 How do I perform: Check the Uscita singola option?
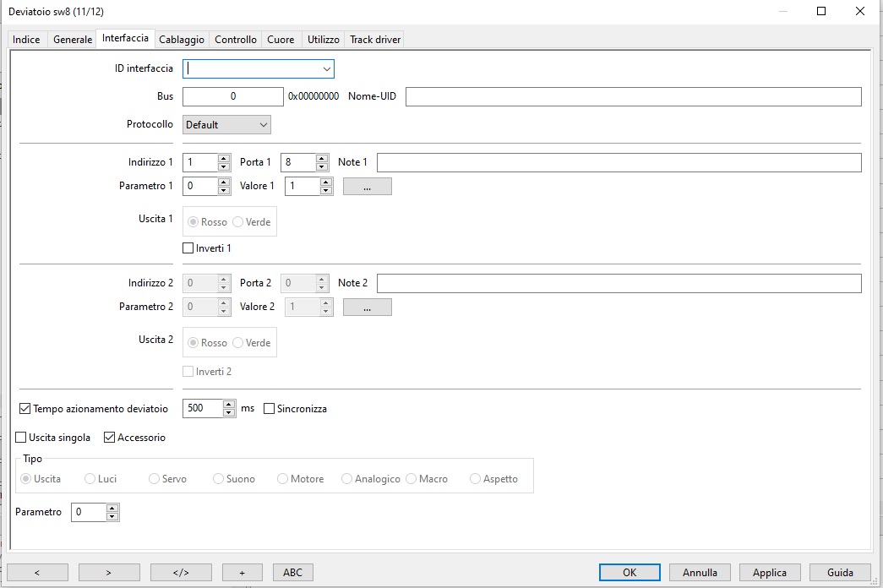(x=21, y=438)
